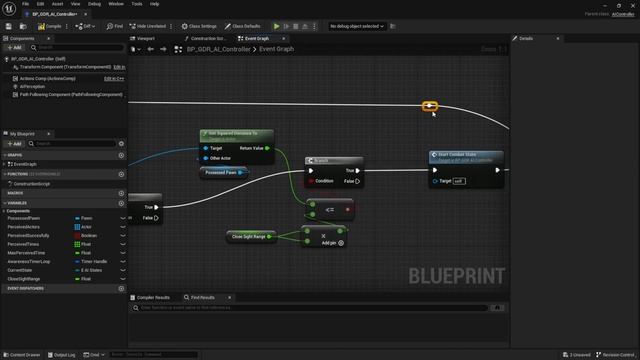Viewport: 640px width, 360px height.
Task: Click the Components search field
Action: [77, 47]
